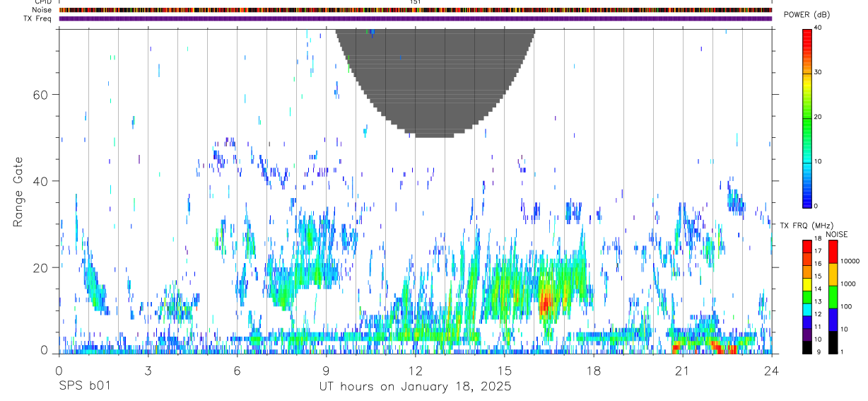Screen dimensions: 868x401
Task: Click the '3' tick on the UT hours axis
Action: tap(148, 370)
